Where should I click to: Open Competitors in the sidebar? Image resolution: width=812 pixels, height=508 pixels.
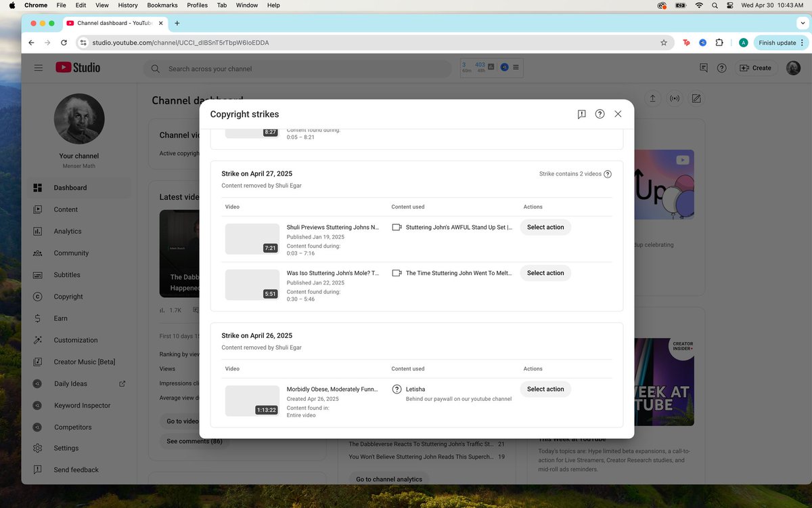click(79, 427)
